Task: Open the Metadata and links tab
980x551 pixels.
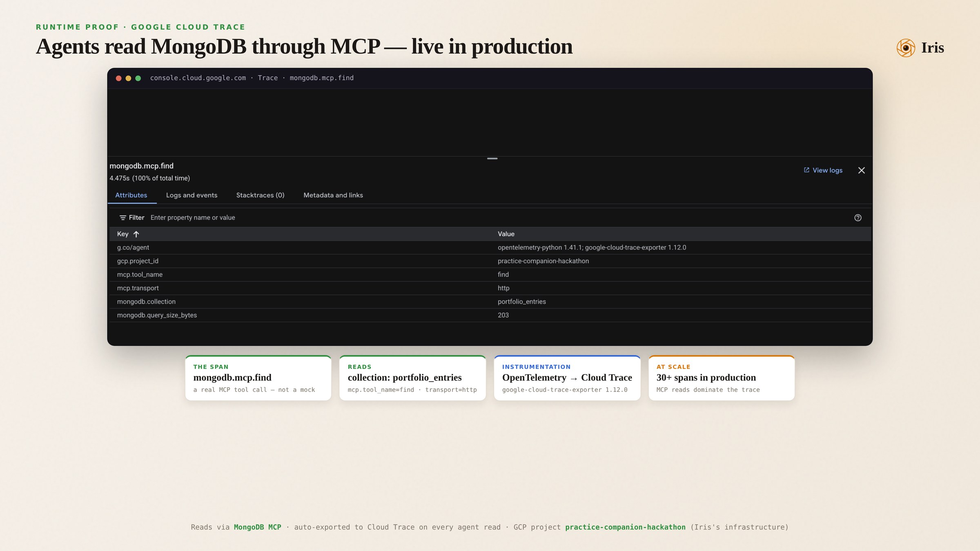Action: 333,195
